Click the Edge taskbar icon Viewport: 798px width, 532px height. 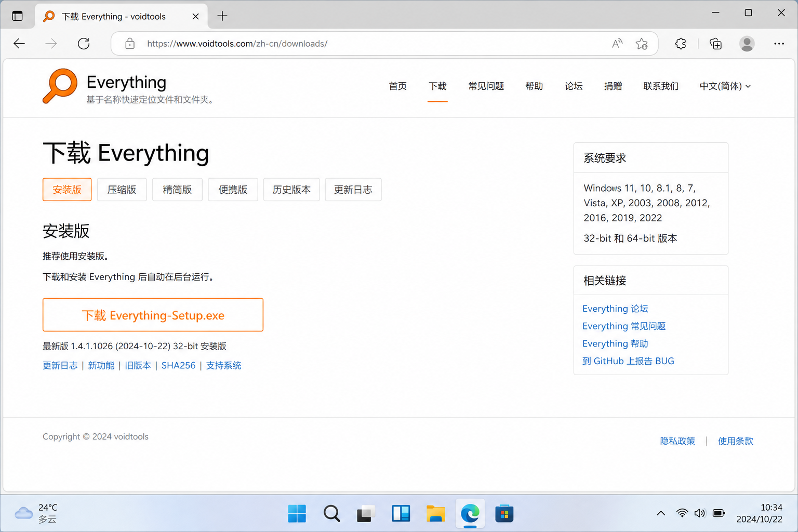(470, 514)
